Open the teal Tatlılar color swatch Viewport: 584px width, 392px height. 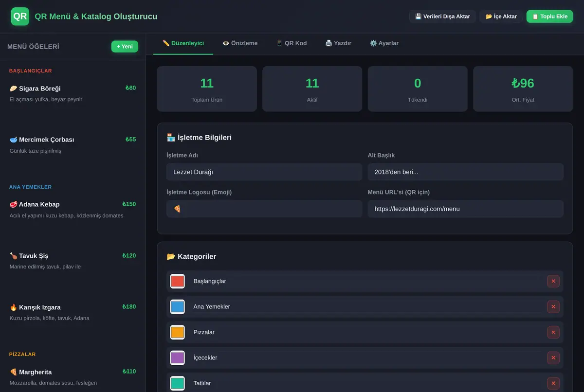(178, 383)
